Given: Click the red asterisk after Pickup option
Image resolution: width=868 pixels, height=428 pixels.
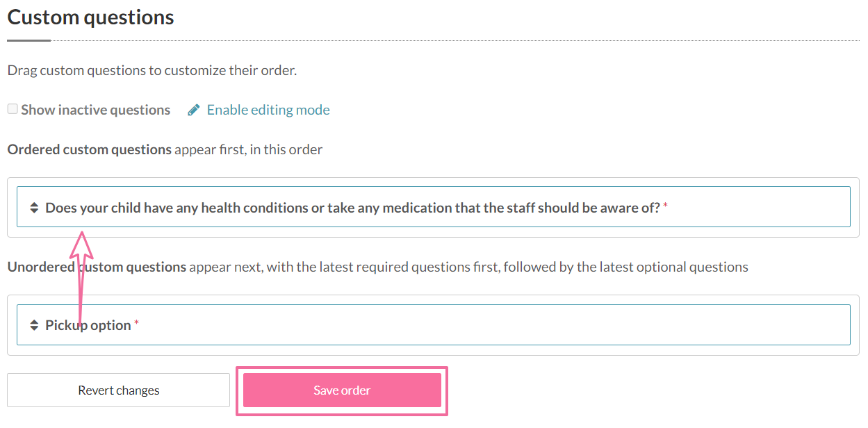Looking at the screenshot, I should (x=136, y=324).
